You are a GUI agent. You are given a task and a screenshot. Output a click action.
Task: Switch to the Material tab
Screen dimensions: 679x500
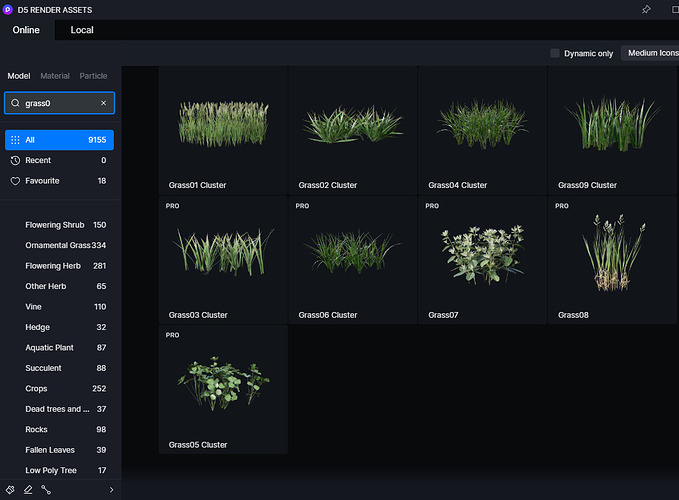[x=55, y=76]
